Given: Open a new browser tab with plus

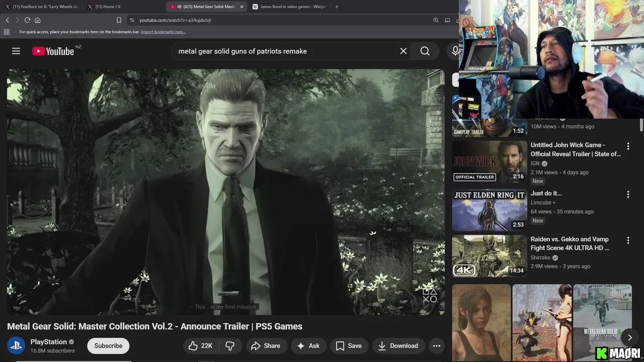Looking at the screenshot, I should [337, 7].
